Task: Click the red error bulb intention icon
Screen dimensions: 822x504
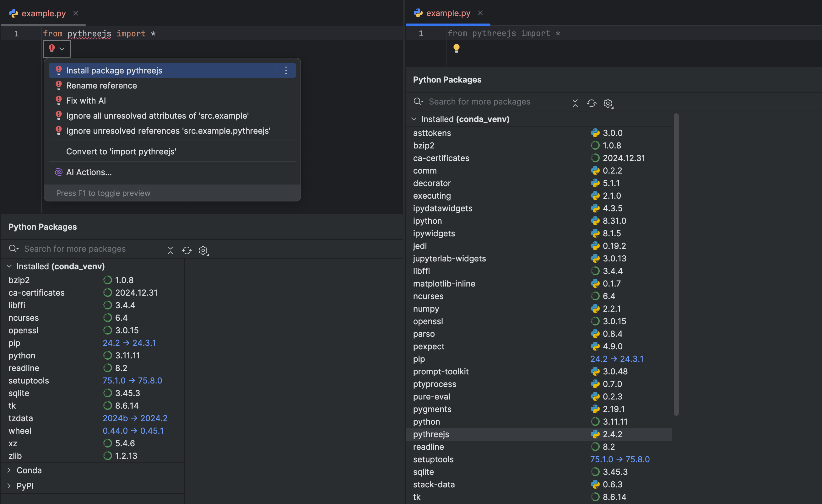Action: [52, 49]
